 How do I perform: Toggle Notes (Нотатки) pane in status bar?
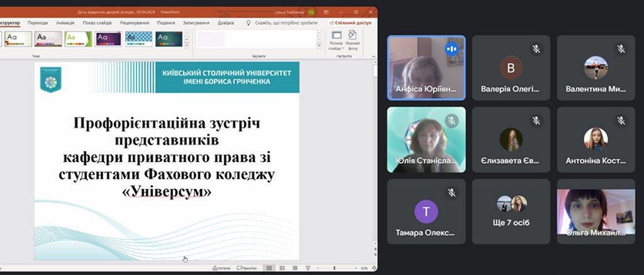tap(221, 268)
